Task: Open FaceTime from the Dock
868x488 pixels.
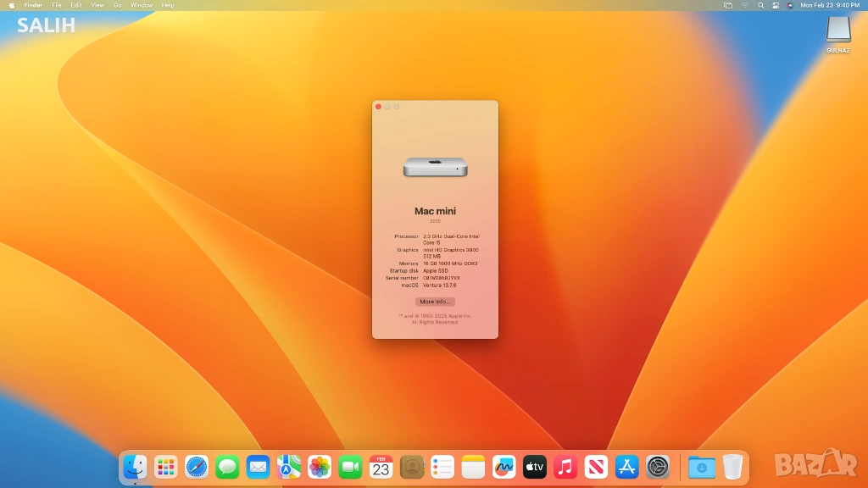Action: (x=350, y=467)
